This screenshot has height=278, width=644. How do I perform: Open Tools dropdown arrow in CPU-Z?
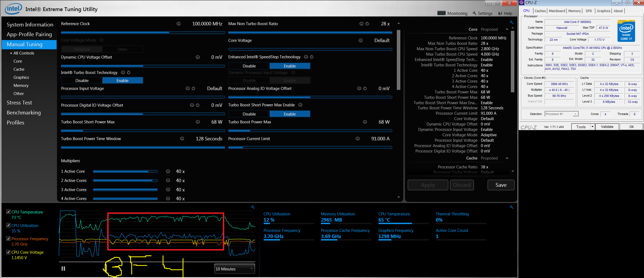coord(592,127)
